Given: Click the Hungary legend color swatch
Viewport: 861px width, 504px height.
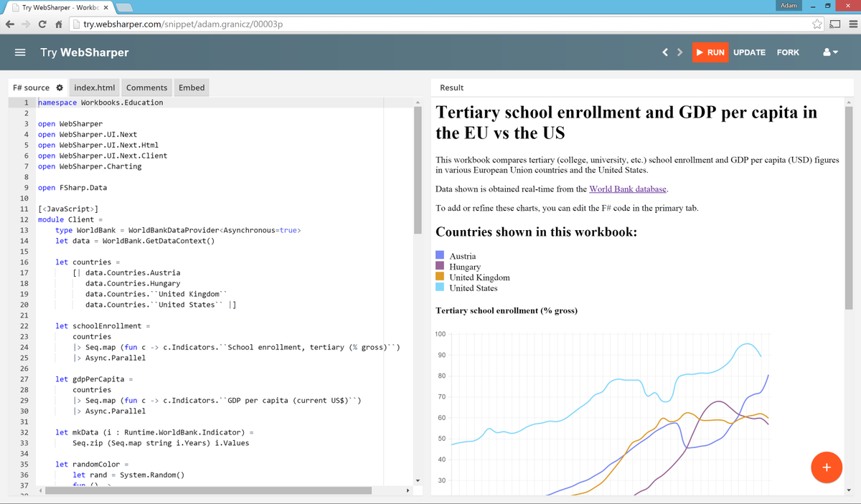Looking at the screenshot, I should 441,267.
